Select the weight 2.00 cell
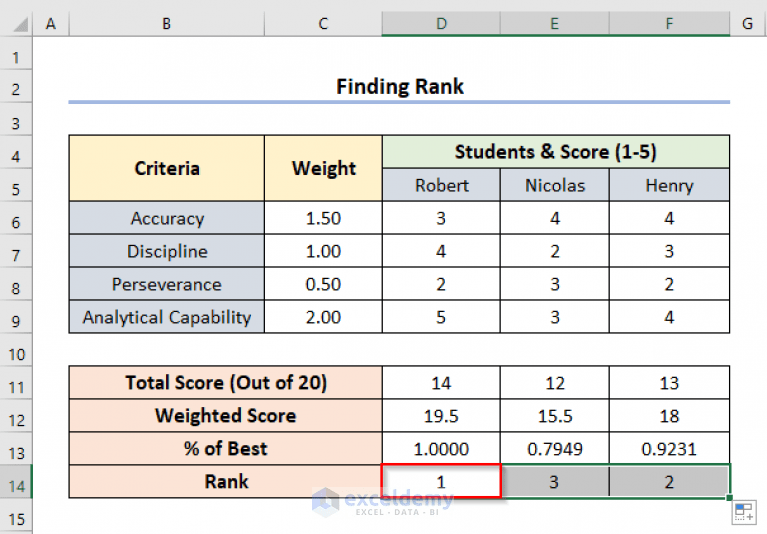This screenshot has width=767, height=534. point(323,317)
